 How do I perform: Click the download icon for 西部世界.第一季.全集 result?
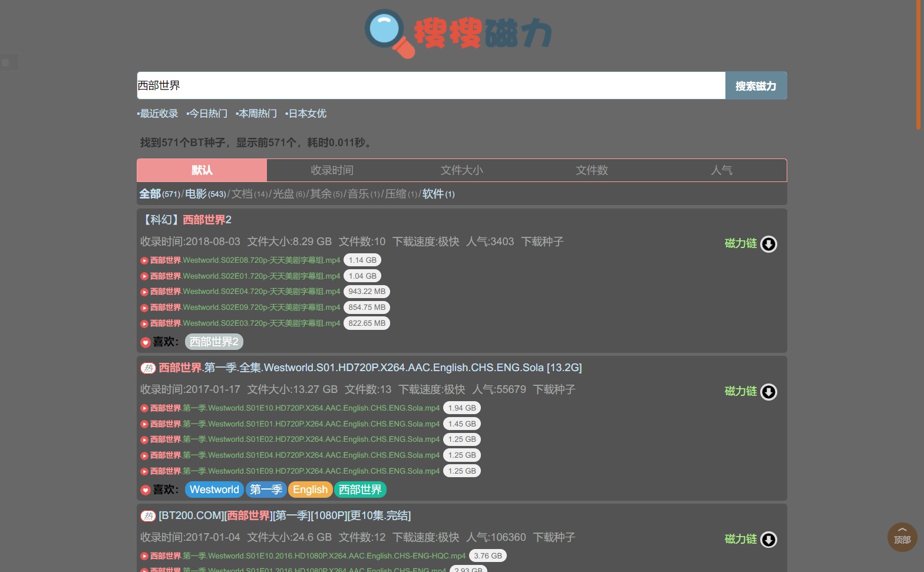click(x=768, y=392)
